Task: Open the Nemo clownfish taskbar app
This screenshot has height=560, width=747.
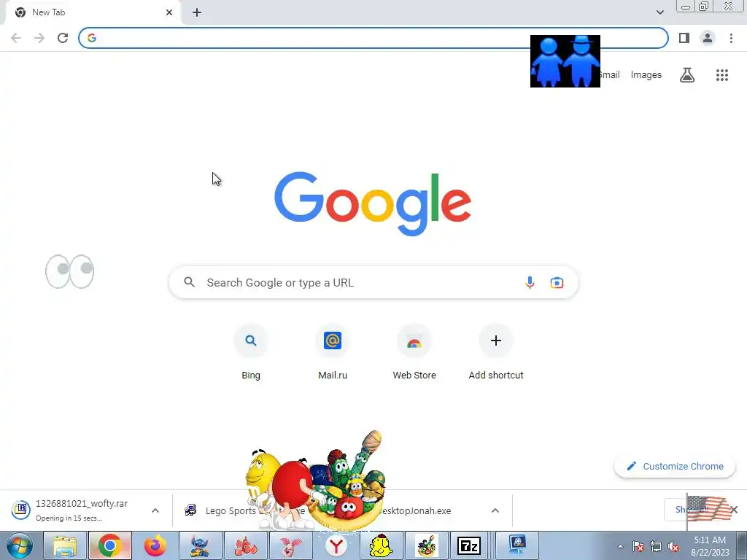Action: click(x=246, y=545)
